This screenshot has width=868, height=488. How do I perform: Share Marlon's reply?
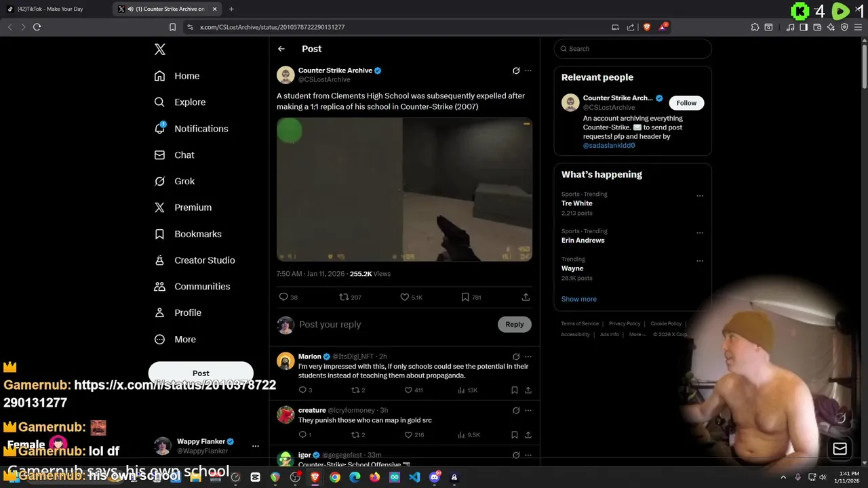tap(528, 390)
